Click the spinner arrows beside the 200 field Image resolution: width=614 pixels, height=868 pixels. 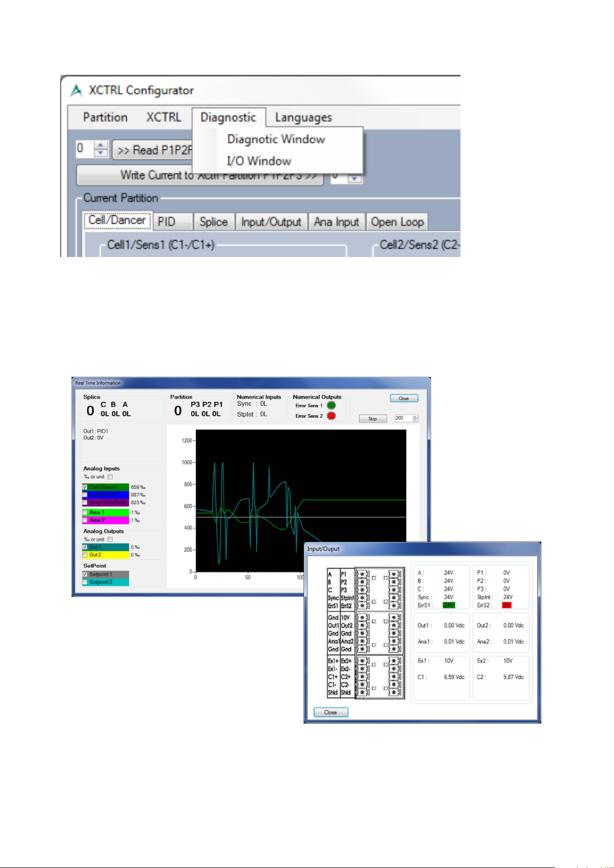pos(416,418)
